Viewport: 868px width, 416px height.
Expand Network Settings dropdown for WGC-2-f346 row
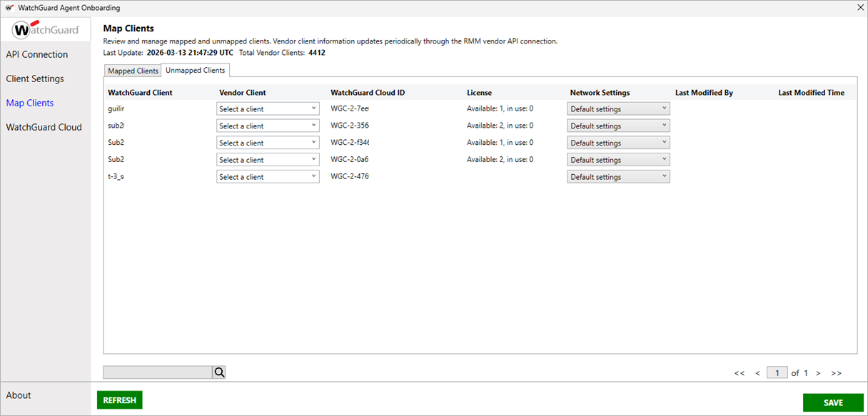[x=618, y=143]
